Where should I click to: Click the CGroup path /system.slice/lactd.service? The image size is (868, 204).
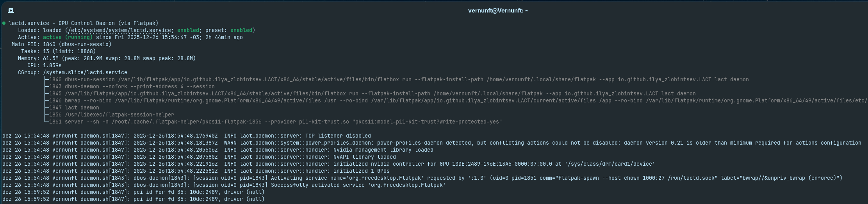[x=85, y=73]
